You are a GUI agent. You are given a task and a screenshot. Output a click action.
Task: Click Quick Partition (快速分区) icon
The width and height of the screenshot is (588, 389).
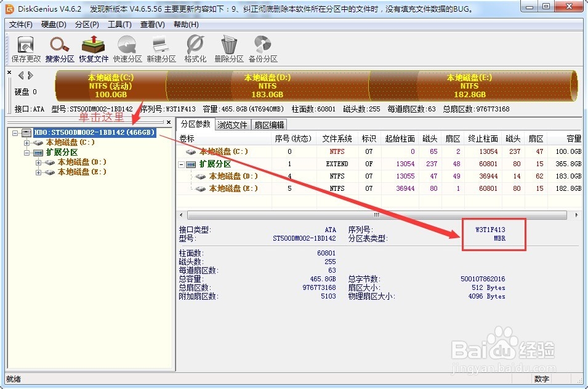127,49
